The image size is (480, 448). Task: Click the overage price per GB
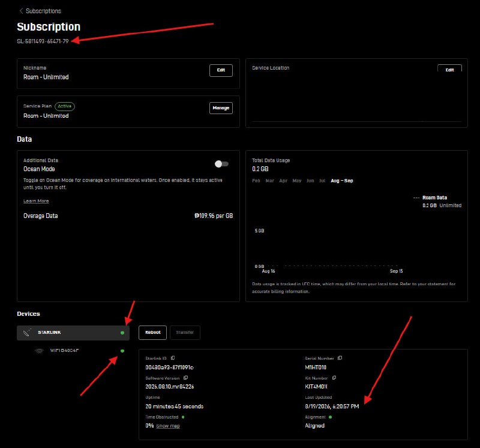point(214,216)
